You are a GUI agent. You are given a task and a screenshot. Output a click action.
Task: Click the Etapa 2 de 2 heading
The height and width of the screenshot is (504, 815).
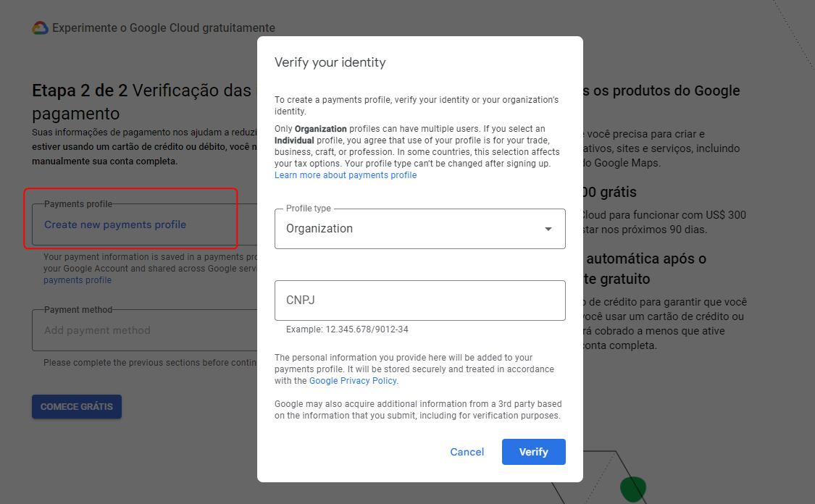coord(80,91)
